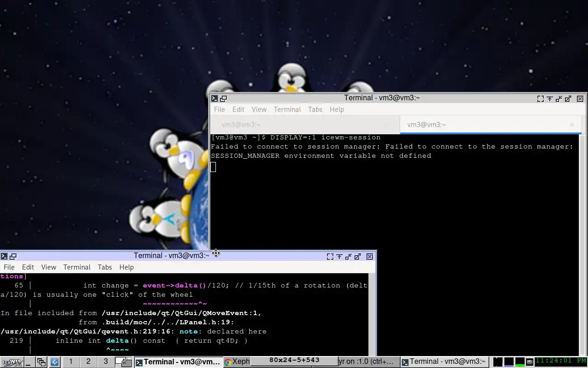588x368 pixels.
Task: Close the inactive first tab with its faint X
Action: tap(386, 125)
